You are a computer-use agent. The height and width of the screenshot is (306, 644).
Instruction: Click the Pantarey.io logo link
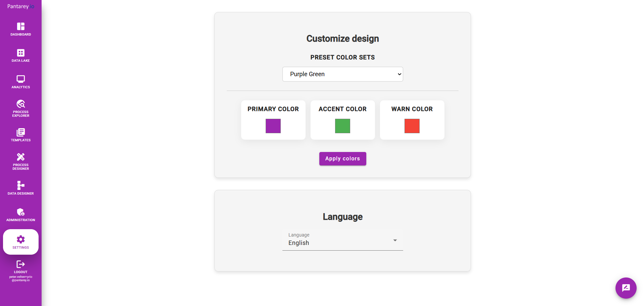click(21, 6)
